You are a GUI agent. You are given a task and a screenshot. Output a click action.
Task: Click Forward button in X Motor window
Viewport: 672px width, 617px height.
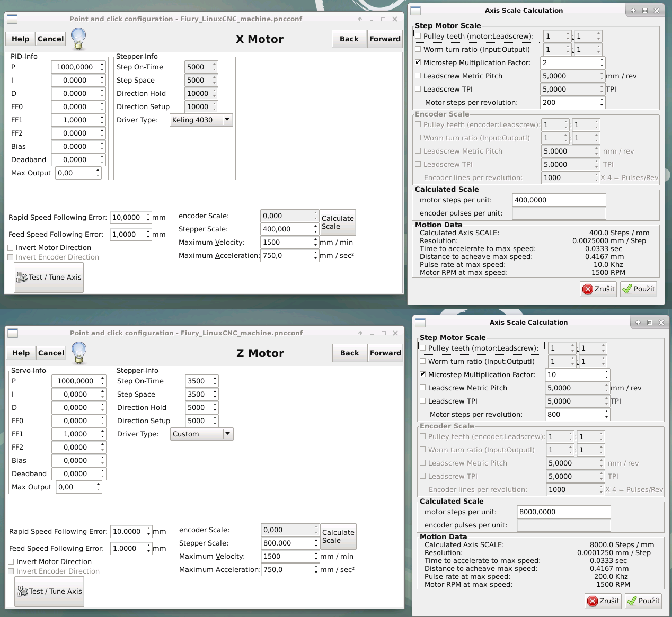click(385, 39)
